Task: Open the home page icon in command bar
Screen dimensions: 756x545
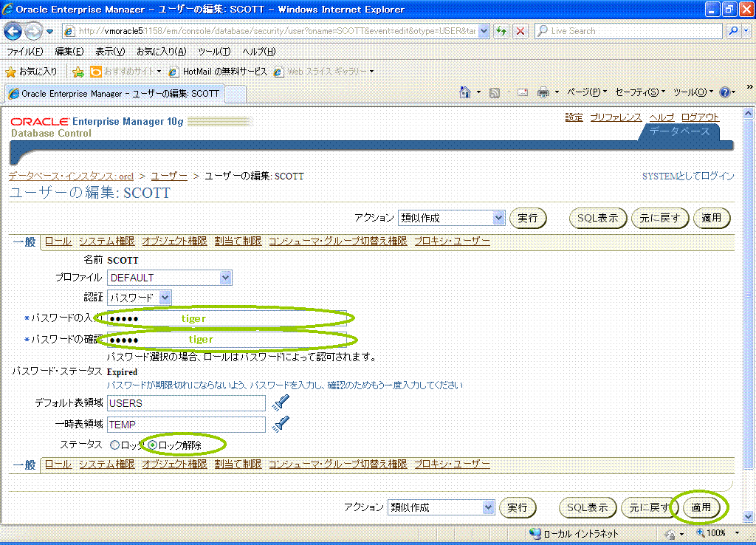Action: tap(465, 92)
